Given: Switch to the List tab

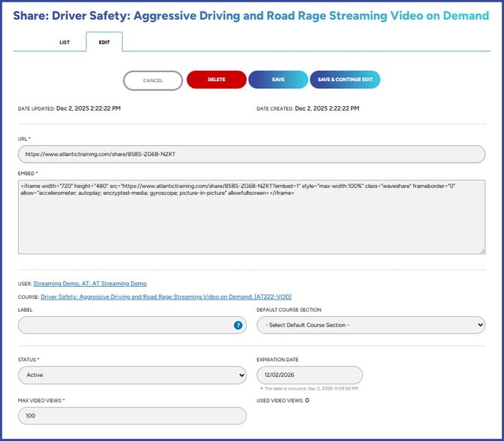Looking at the screenshot, I should pos(65,42).
